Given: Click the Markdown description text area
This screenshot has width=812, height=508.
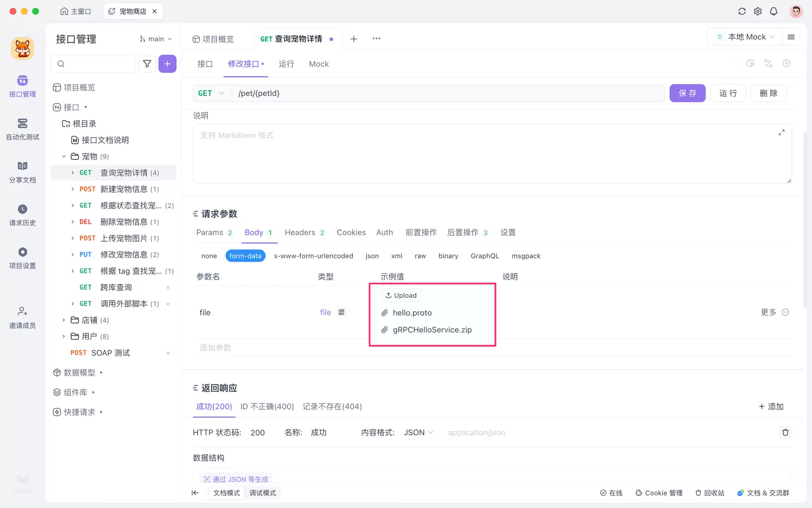Looking at the screenshot, I should point(492,154).
